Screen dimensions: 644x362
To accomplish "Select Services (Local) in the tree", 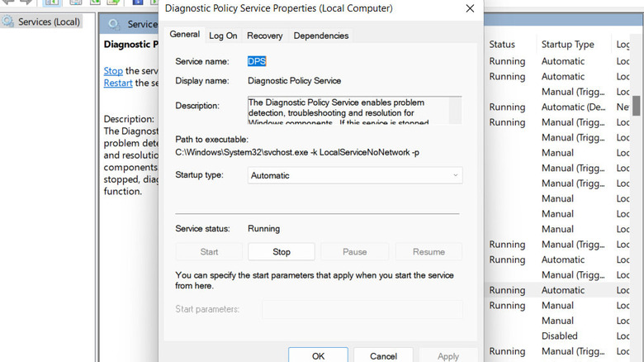I will pyautogui.click(x=50, y=21).
